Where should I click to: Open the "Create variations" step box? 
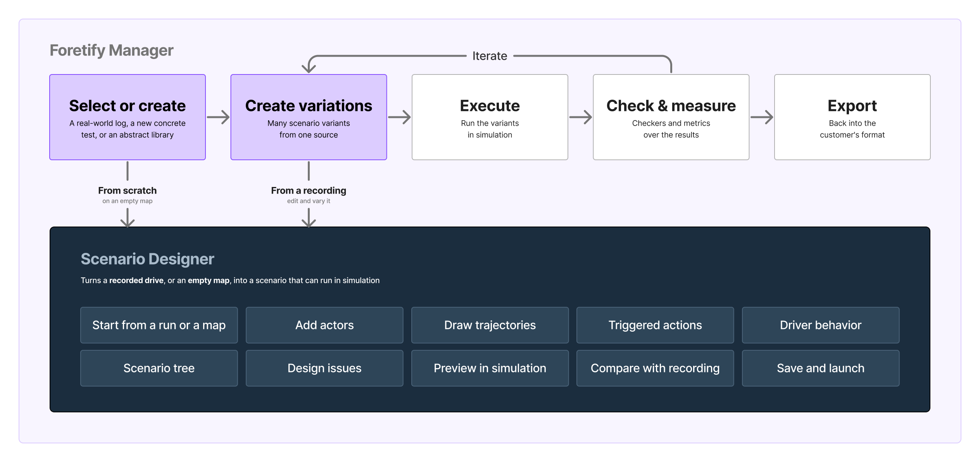tap(309, 117)
